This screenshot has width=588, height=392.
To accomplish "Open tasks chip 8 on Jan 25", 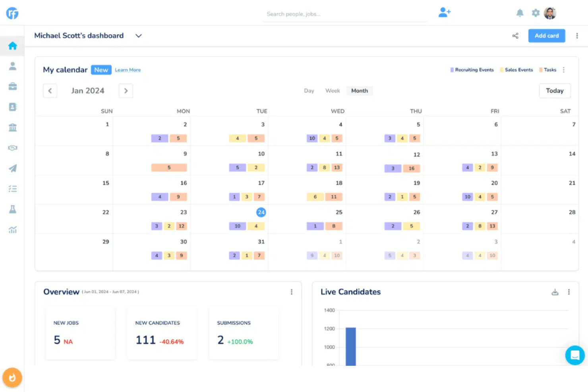I will (334, 226).
